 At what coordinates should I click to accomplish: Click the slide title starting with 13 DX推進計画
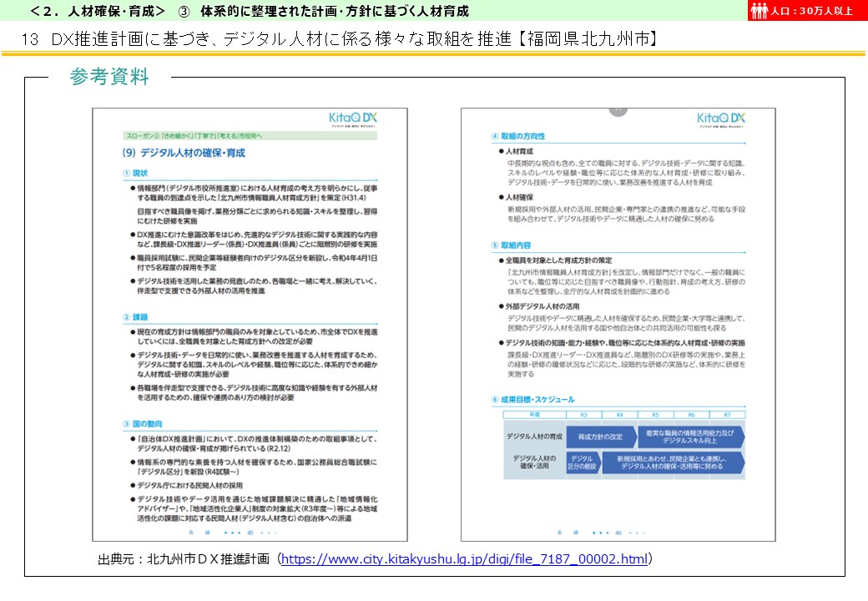[339, 38]
